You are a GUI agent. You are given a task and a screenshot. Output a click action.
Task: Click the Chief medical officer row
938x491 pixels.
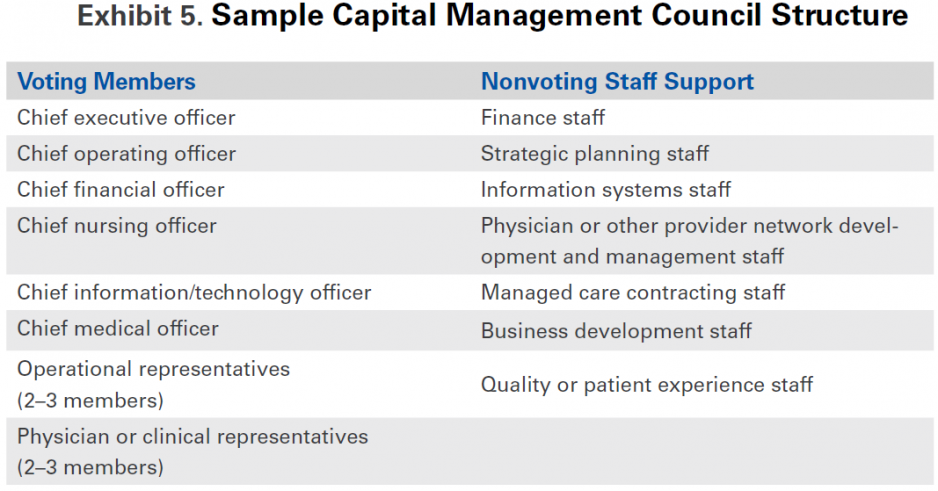(118, 329)
